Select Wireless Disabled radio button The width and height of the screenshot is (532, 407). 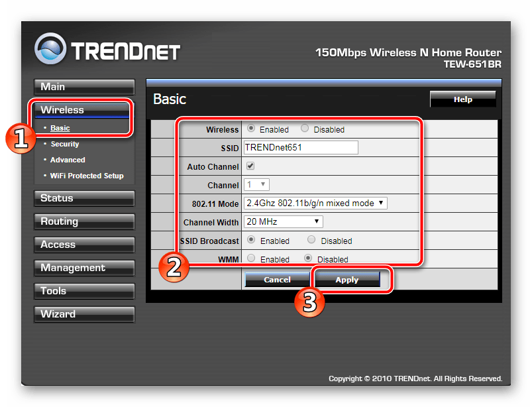coord(305,129)
